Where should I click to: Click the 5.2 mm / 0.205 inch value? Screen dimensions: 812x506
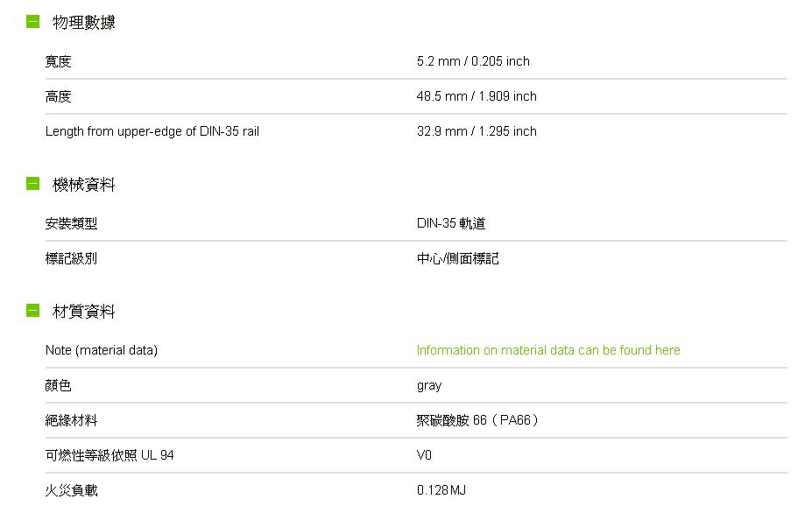pyautogui.click(x=473, y=61)
